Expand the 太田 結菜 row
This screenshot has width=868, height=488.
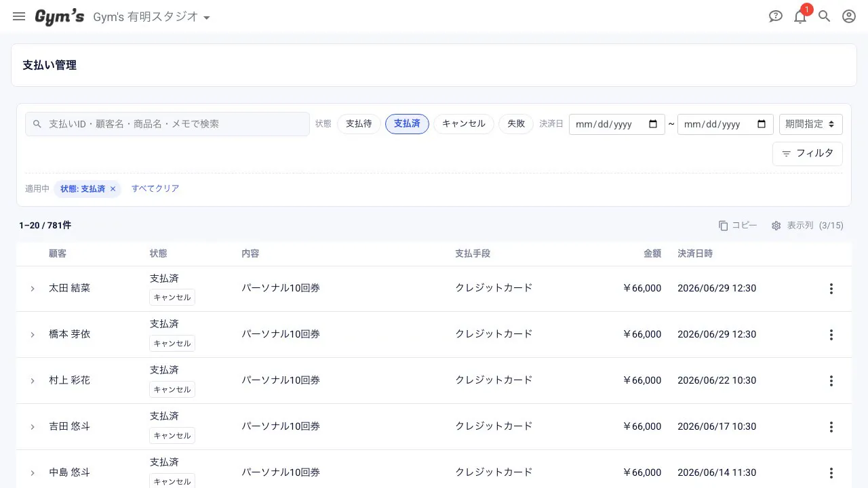[33, 289]
